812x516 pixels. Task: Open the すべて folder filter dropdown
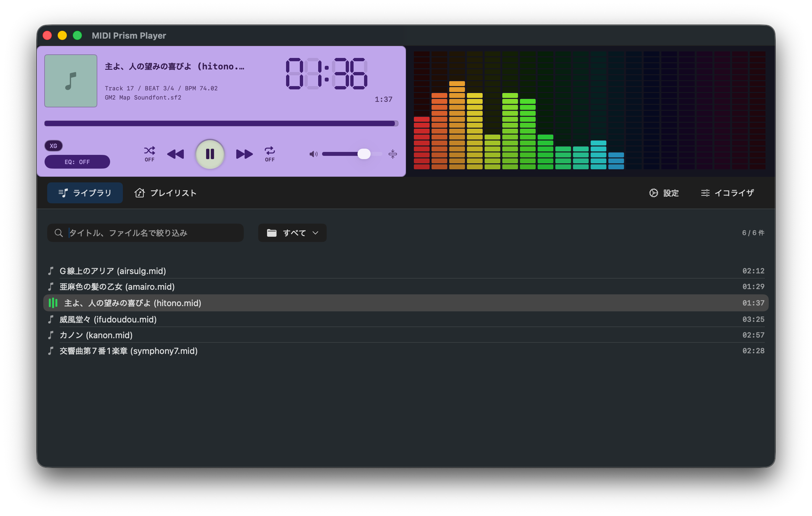(x=292, y=232)
